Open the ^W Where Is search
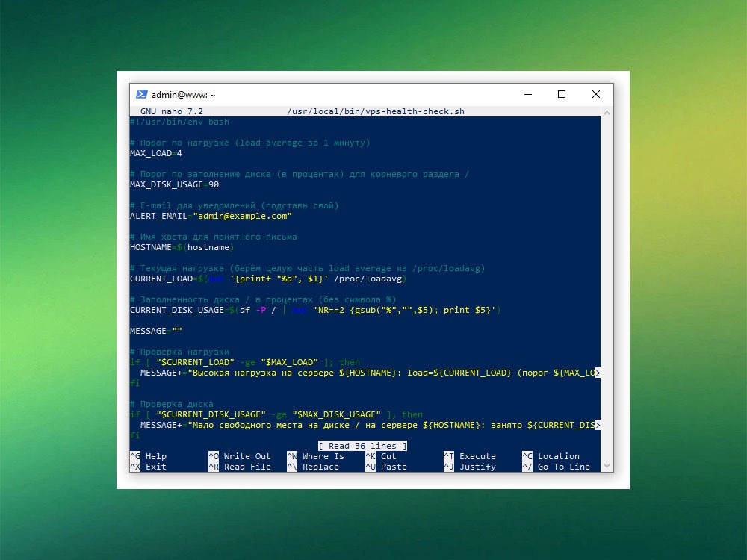The image size is (747, 560). click(315, 456)
